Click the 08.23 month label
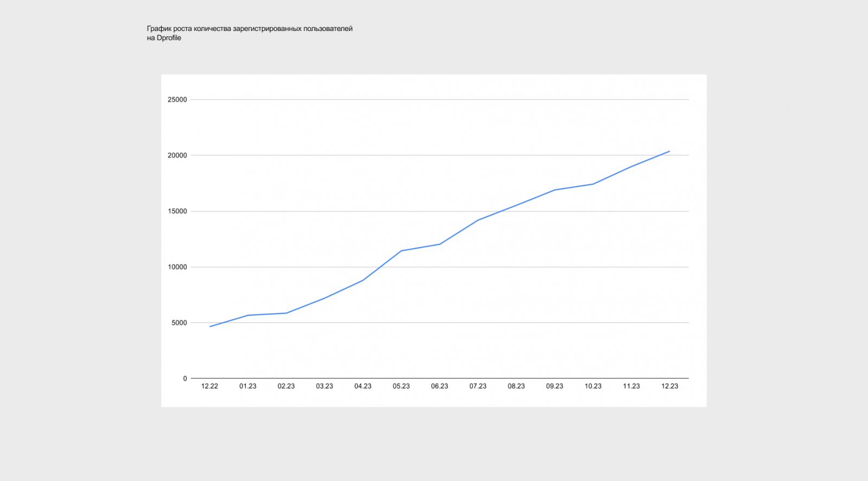Viewport: 868px width, 481px height. tap(516, 386)
